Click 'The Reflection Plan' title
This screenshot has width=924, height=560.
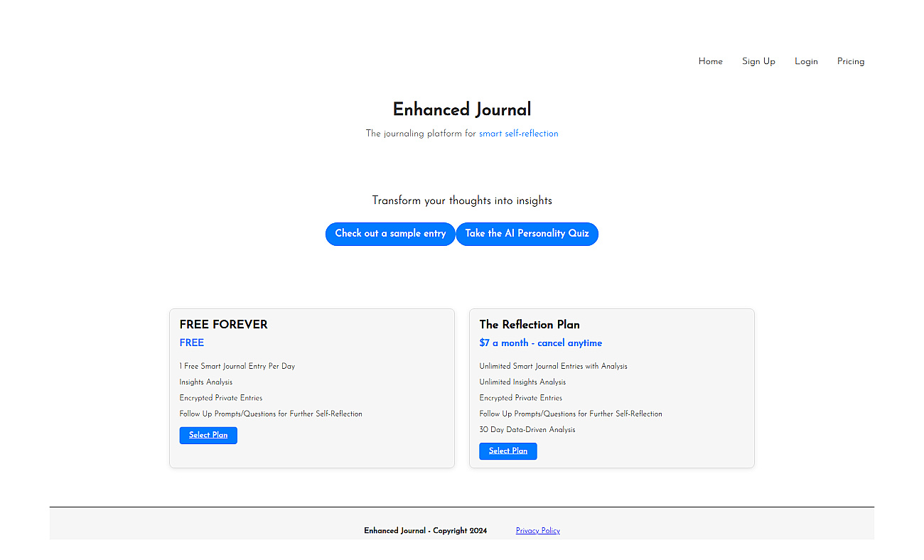(x=530, y=325)
